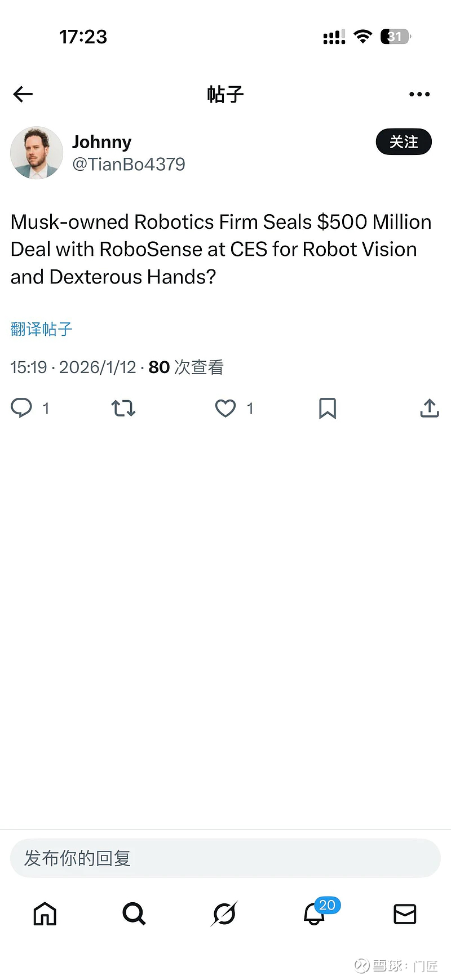Tap the 关注 follow button

tap(404, 142)
